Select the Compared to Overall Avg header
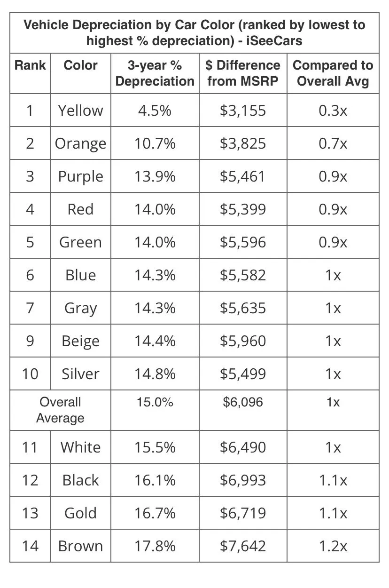Viewport: 389px width, 588px height. 333,73
